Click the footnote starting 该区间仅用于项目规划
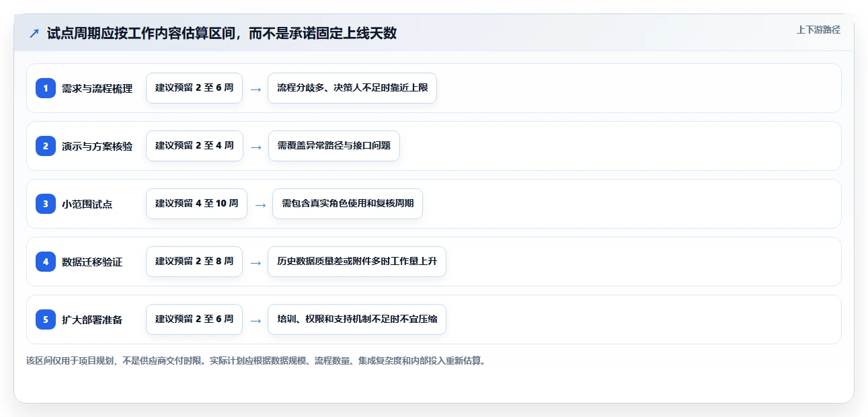Viewport: 868px width, 417px height. [255, 361]
